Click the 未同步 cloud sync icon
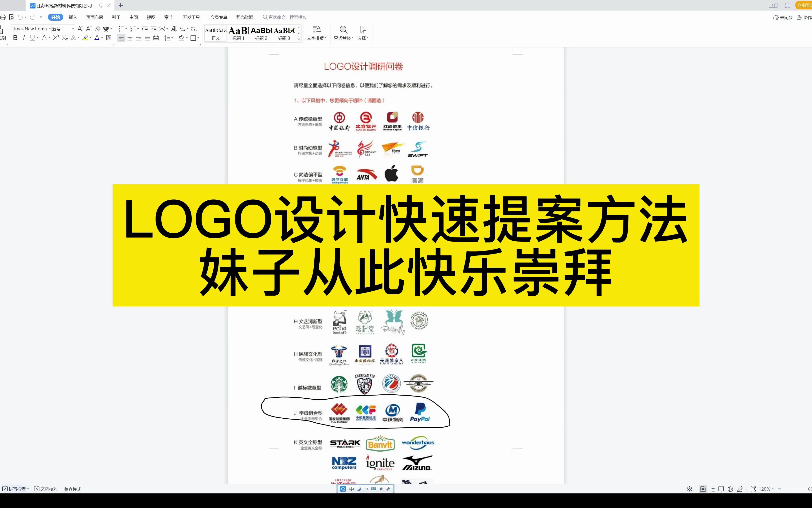The width and height of the screenshot is (812, 508). tap(782, 17)
